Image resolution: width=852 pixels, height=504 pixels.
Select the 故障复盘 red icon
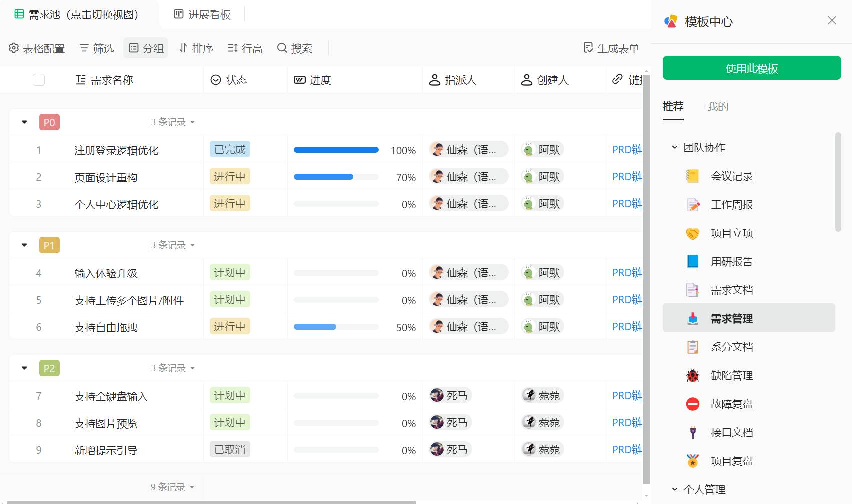[692, 404]
